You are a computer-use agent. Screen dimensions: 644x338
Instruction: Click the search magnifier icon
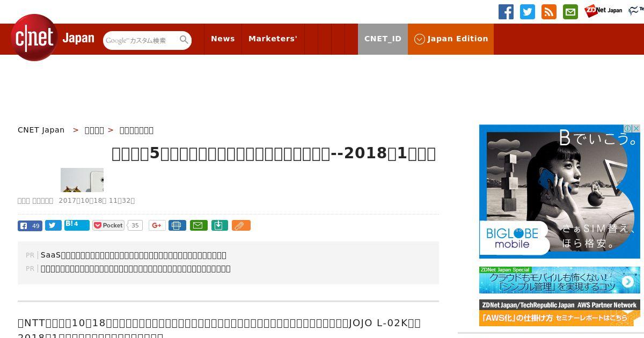[x=184, y=40]
